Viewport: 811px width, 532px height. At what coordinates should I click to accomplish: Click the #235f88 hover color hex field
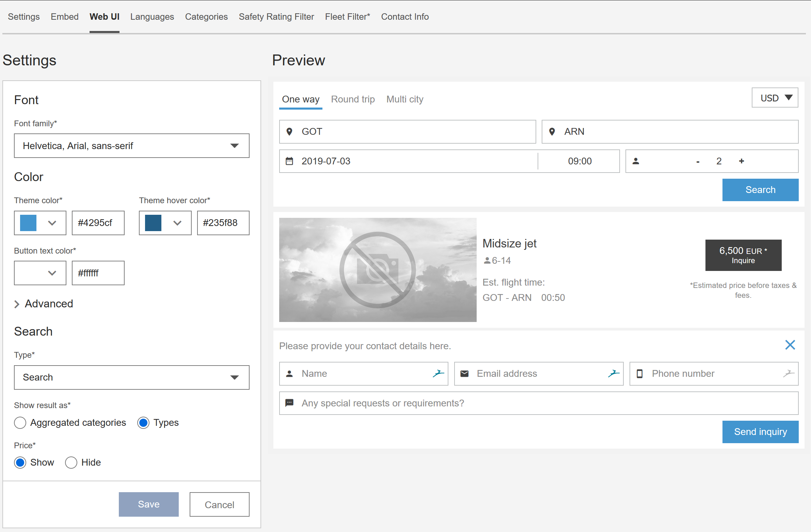223,223
